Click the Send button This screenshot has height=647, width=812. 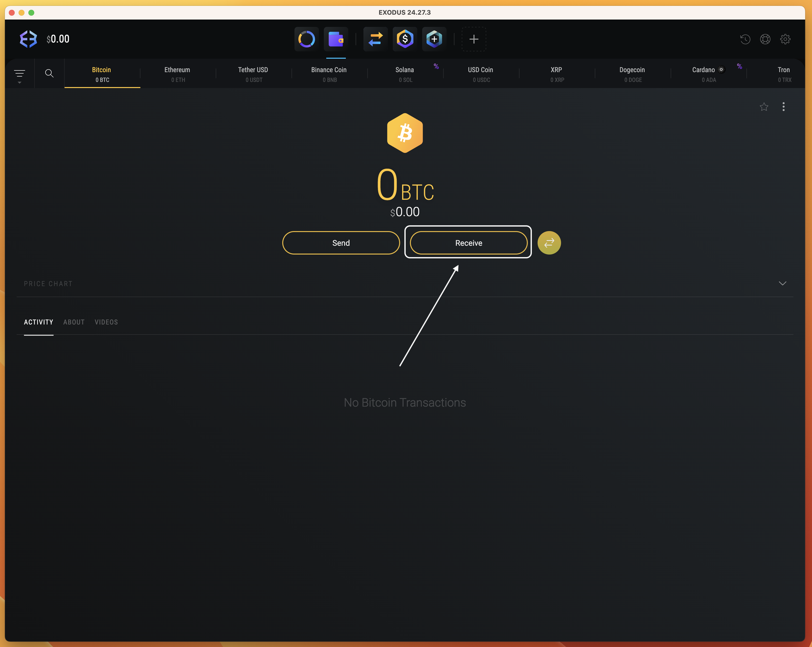tap(341, 243)
